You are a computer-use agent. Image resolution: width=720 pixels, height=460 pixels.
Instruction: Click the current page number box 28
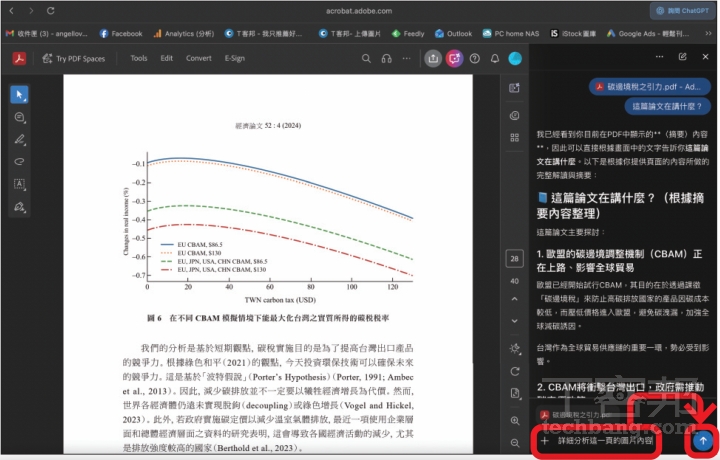pyautogui.click(x=514, y=258)
